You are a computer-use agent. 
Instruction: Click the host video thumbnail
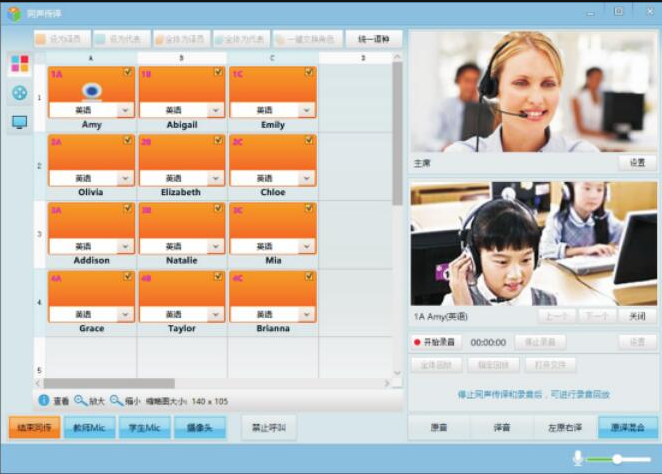point(533,92)
